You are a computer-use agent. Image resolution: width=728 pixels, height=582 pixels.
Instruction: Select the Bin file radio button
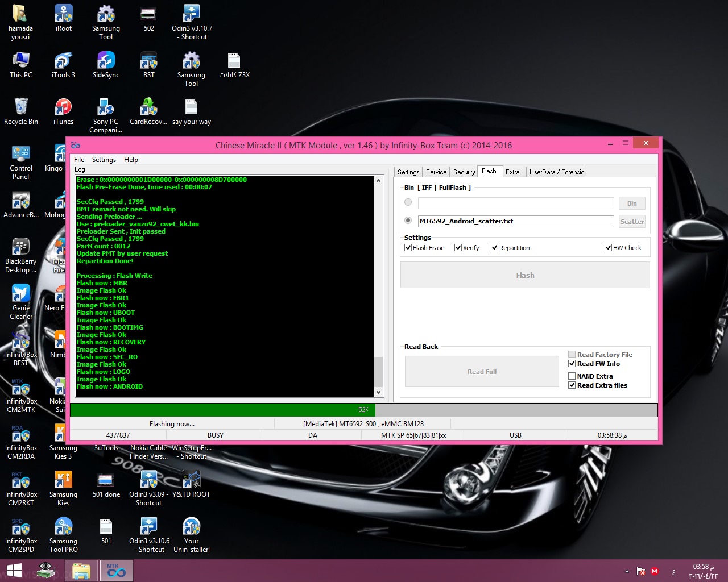coord(408,202)
